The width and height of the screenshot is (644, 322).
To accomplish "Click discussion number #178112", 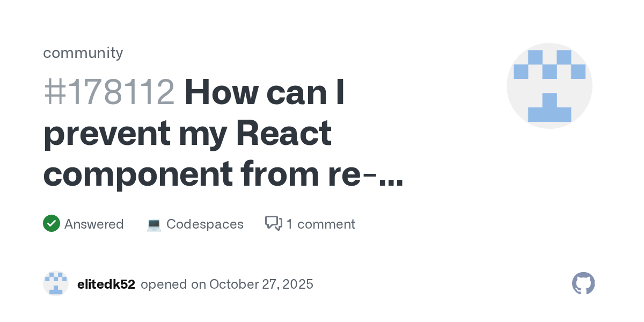I will [x=109, y=92].
